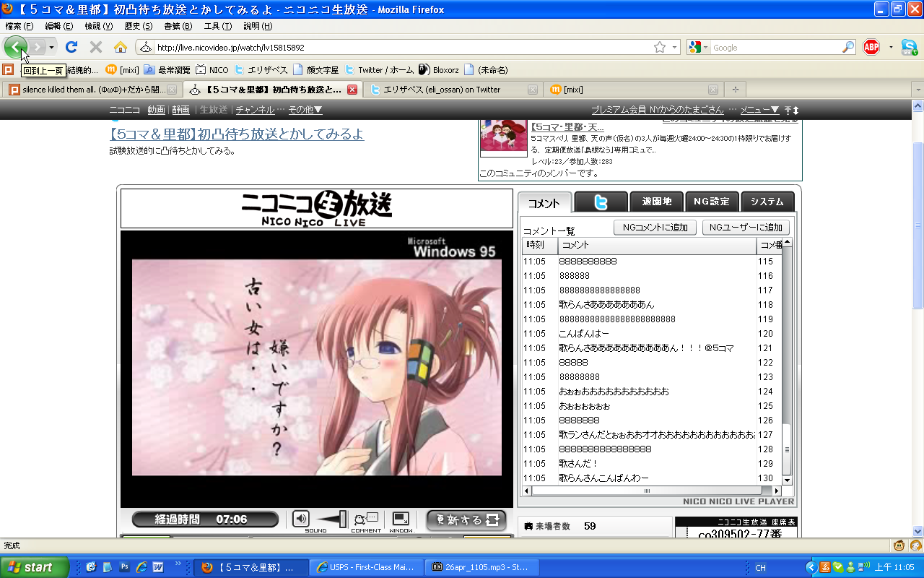Viewport: 924px width, 578px height.
Task: Launch Word from quick launch
Action: click(x=157, y=567)
